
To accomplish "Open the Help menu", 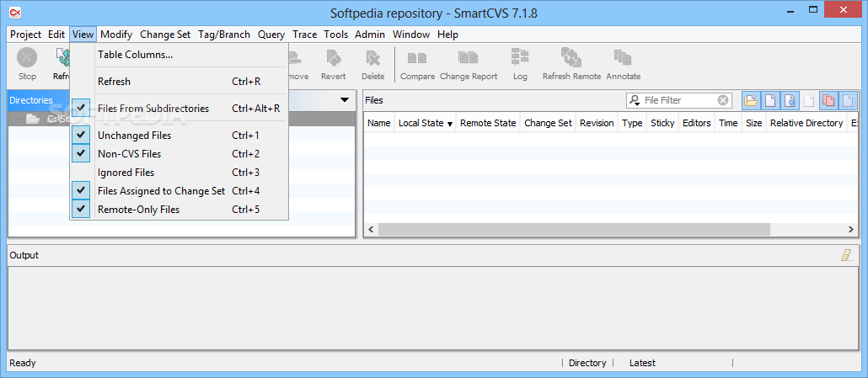I will click(447, 35).
